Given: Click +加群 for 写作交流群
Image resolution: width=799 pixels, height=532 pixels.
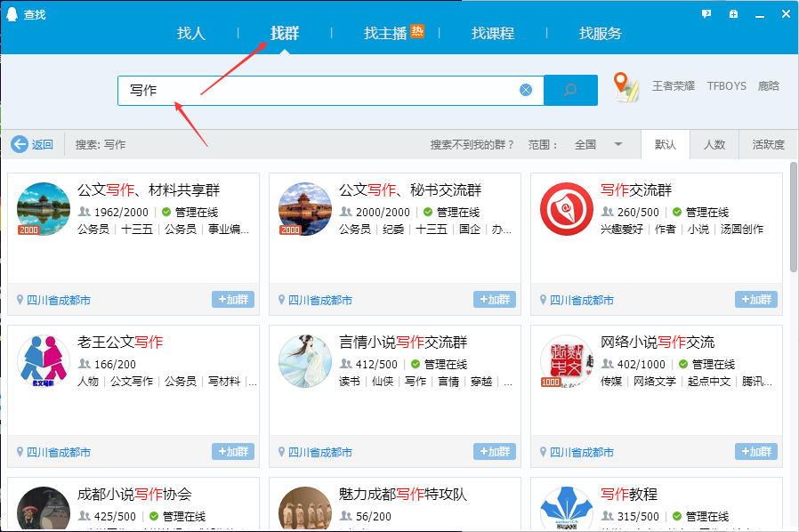Looking at the screenshot, I should point(756,300).
